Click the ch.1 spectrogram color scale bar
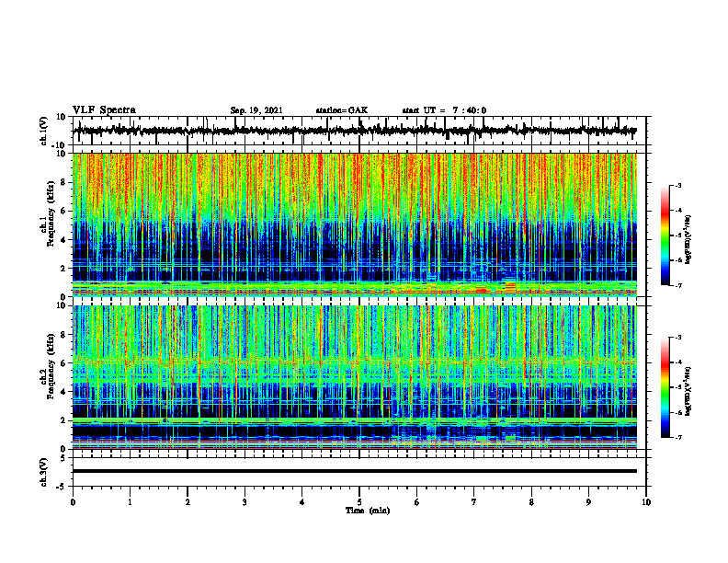The height and width of the screenshot is (563, 728). click(x=665, y=235)
